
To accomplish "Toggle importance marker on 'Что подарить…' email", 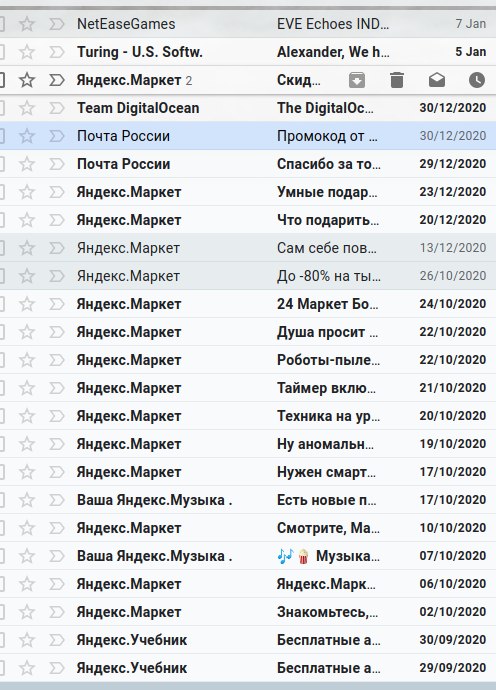I will [x=57, y=220].
